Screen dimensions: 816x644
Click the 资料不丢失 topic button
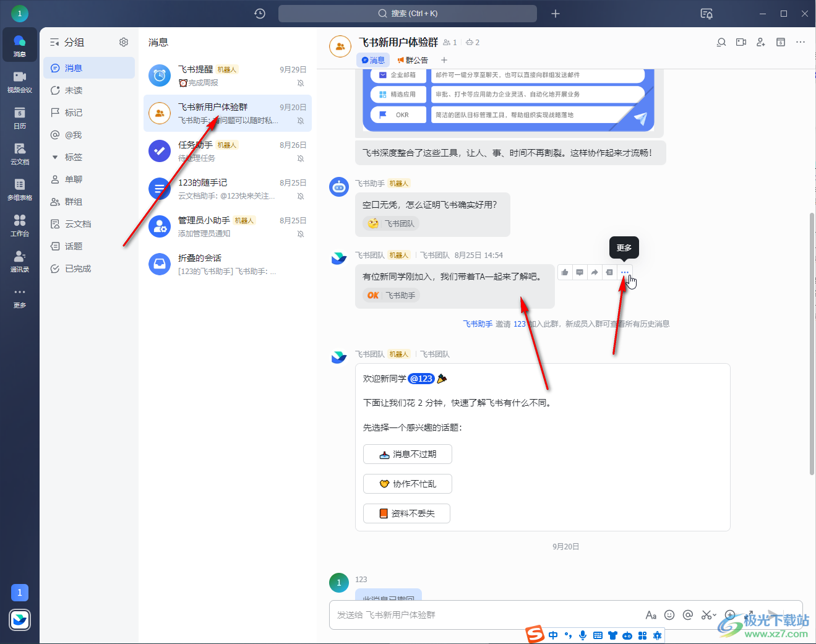406,513
